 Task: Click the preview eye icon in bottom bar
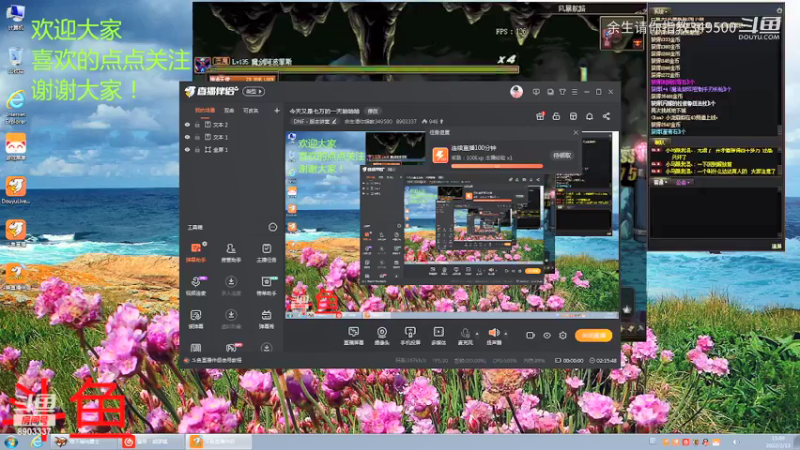[x=547, y=335]
